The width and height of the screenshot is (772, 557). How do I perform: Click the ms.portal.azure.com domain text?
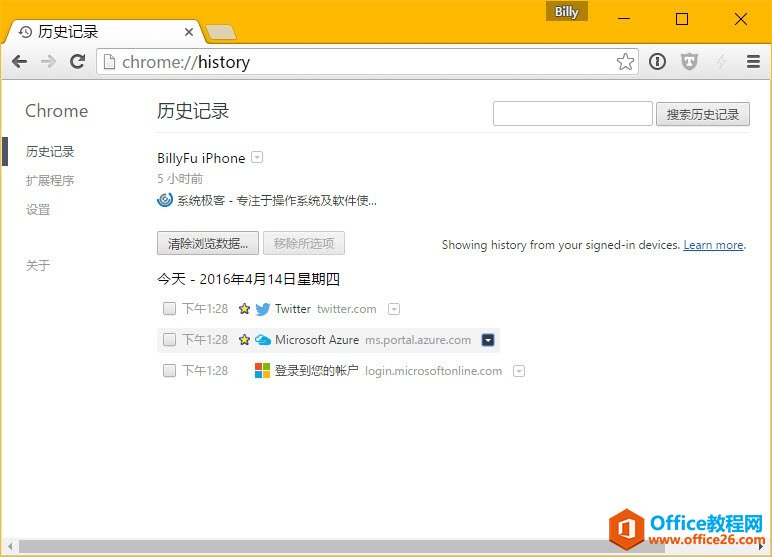point(418,340)
